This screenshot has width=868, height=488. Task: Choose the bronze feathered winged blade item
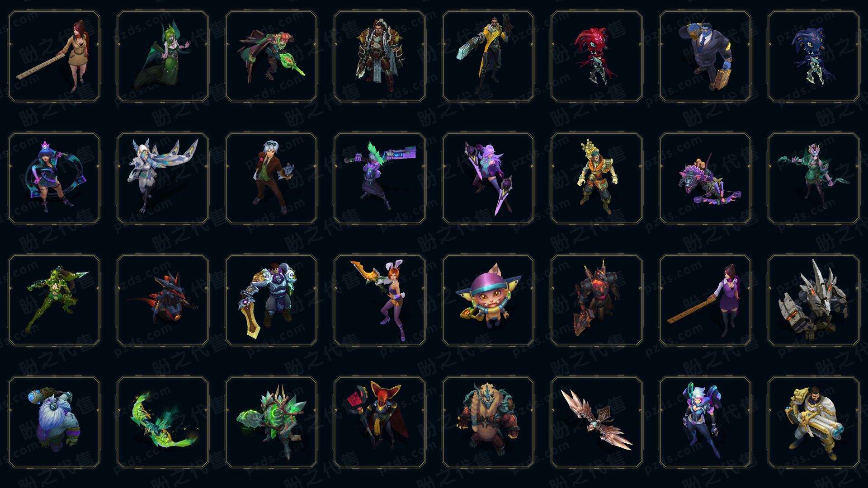(597, 422)
